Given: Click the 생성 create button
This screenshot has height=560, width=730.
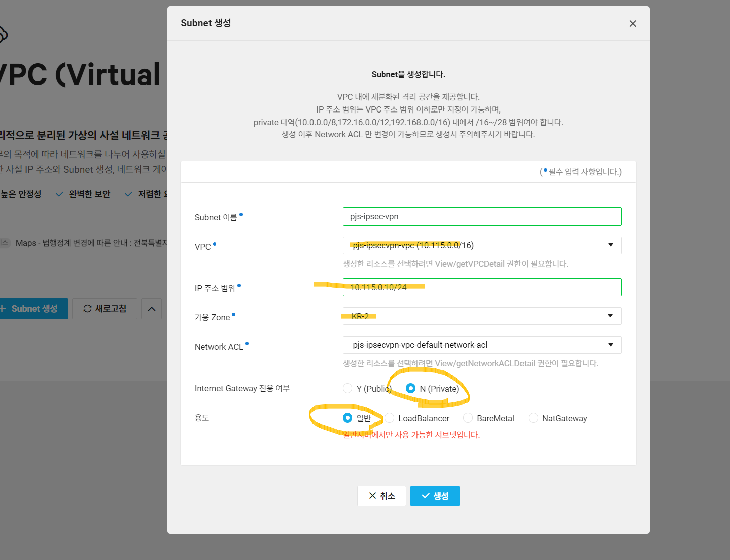Looking at the screenshot, I should coord(435,496).
